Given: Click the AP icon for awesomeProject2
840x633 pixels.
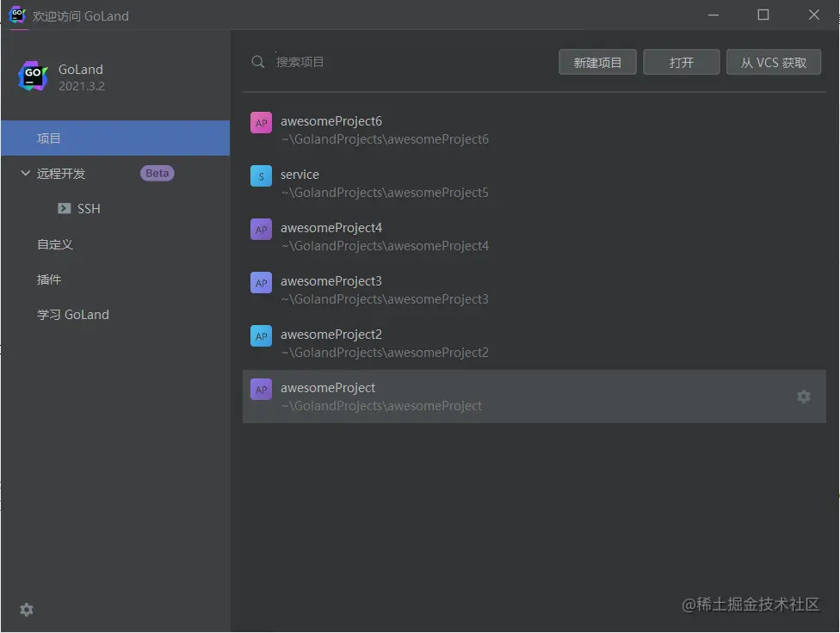Looking at the screenshot, I should click(261, 336).
